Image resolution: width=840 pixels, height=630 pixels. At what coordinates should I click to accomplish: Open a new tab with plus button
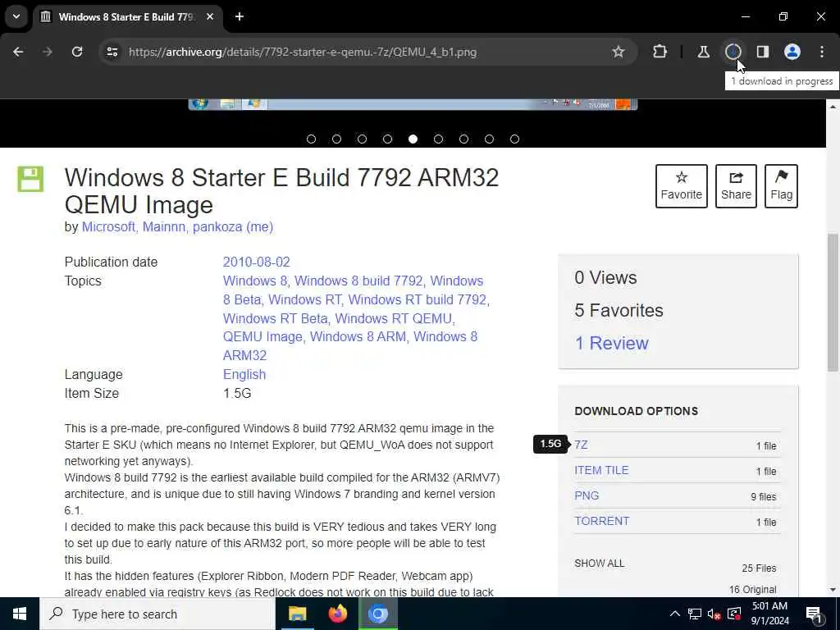click(x=240, y=16)
